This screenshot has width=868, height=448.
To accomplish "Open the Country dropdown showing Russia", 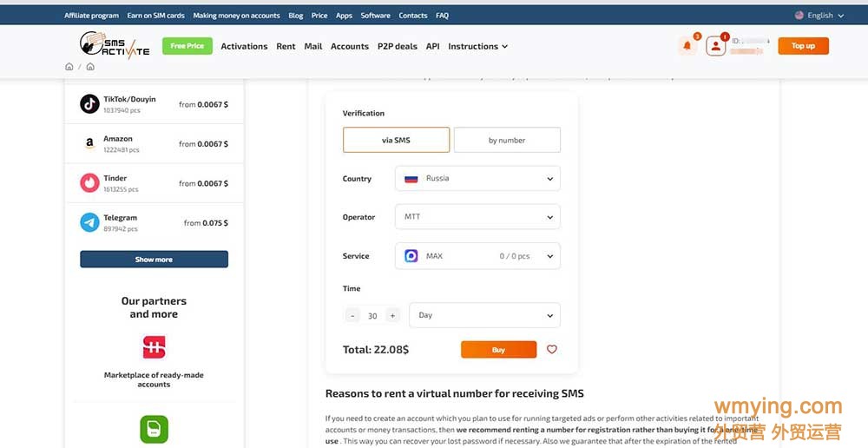I will [x=477, y=178].
